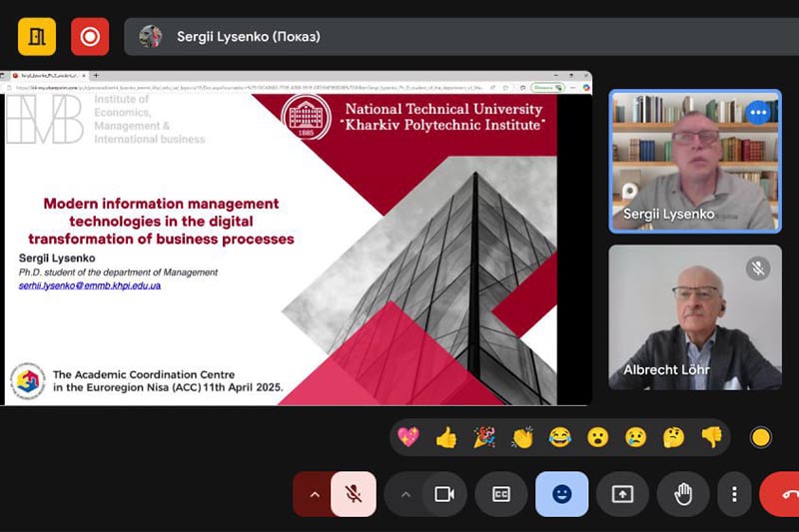Image resolution: width=799 pixels, height=532 pixels.
Task: Click the slide title about digital transformation
Action: coord(161,221)
